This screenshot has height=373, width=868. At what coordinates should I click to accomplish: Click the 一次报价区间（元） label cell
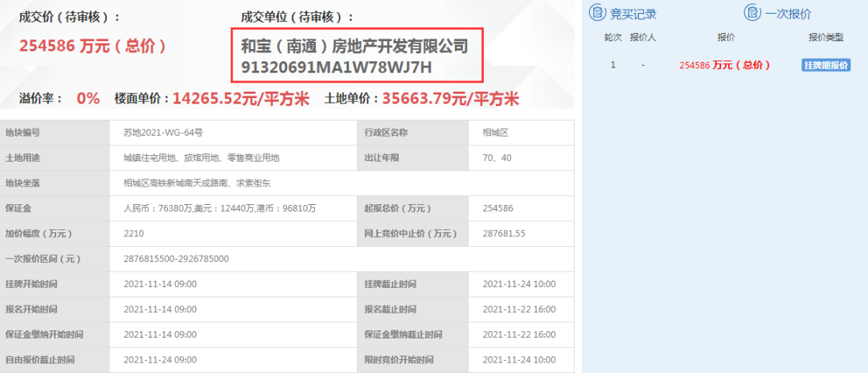pyautogui.click(x=55, y=259)
